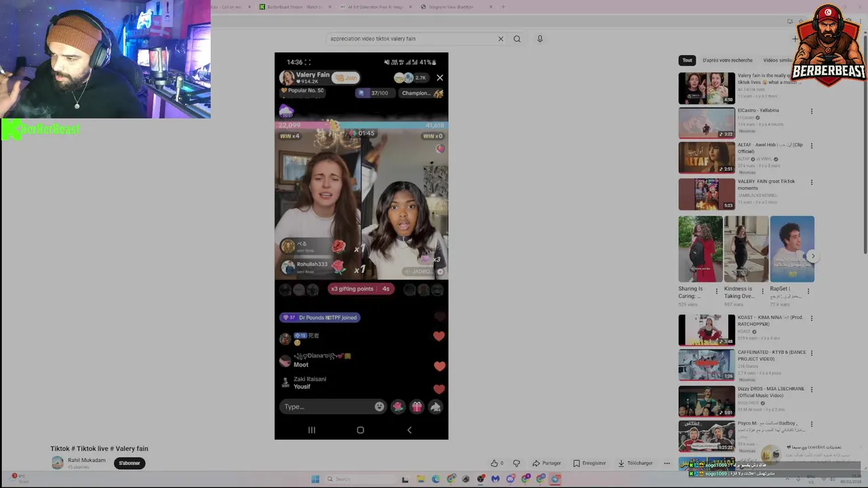Open a new browser tab with the plus button
Screen dimensions: 868x488
pos(503,7)
